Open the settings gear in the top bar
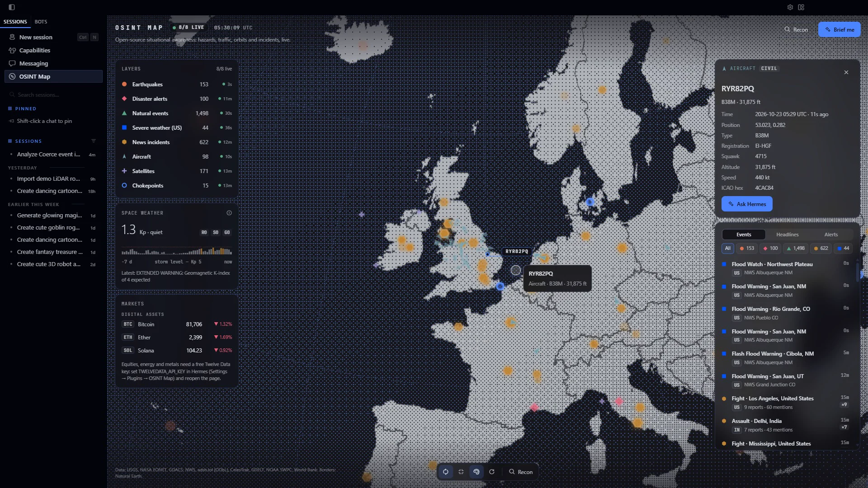 pos(790,7)
